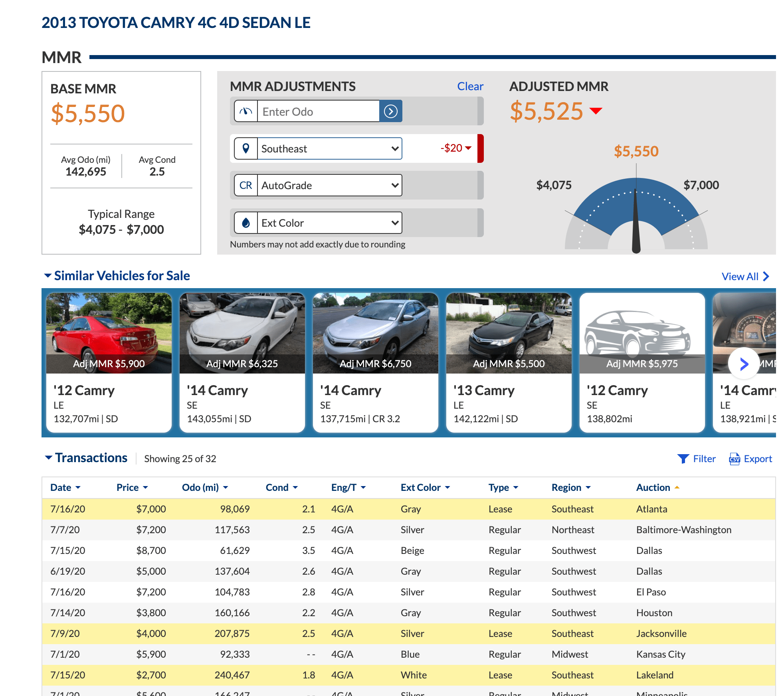Image resolution: width=784 pixels, height=696 pixels.
Task: Click the circular arrow submit button for odometer
Action: [x=390, y=111]
